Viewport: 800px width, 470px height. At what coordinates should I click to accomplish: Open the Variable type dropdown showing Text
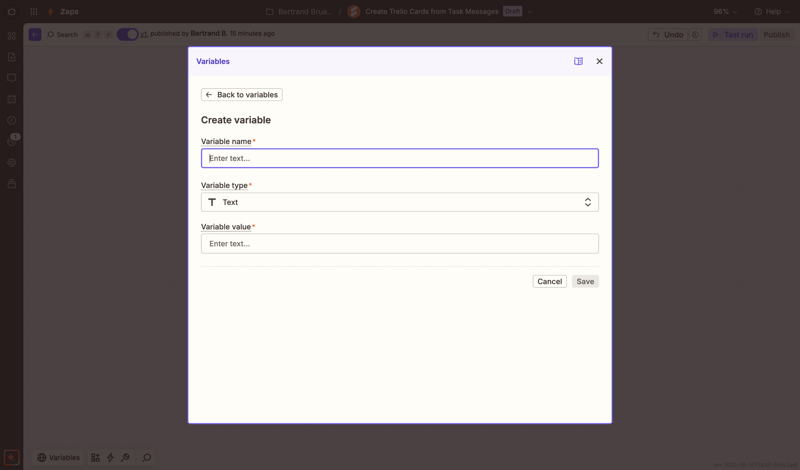pyautogui.click(x=399, y=202)
